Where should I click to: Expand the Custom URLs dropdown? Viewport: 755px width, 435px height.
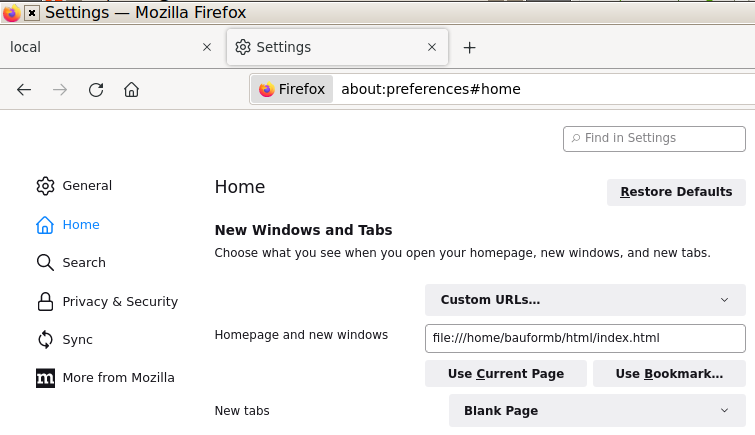point(585,300)
